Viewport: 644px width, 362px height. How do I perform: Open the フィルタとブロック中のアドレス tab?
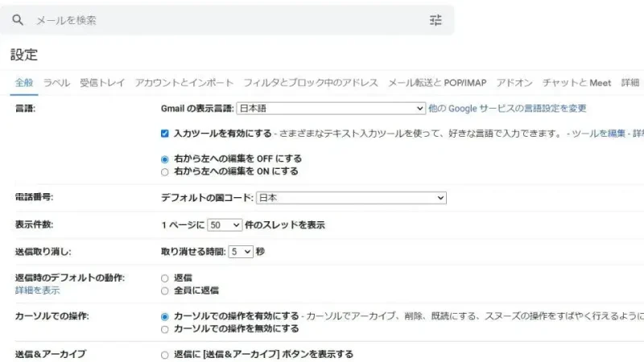311,83
